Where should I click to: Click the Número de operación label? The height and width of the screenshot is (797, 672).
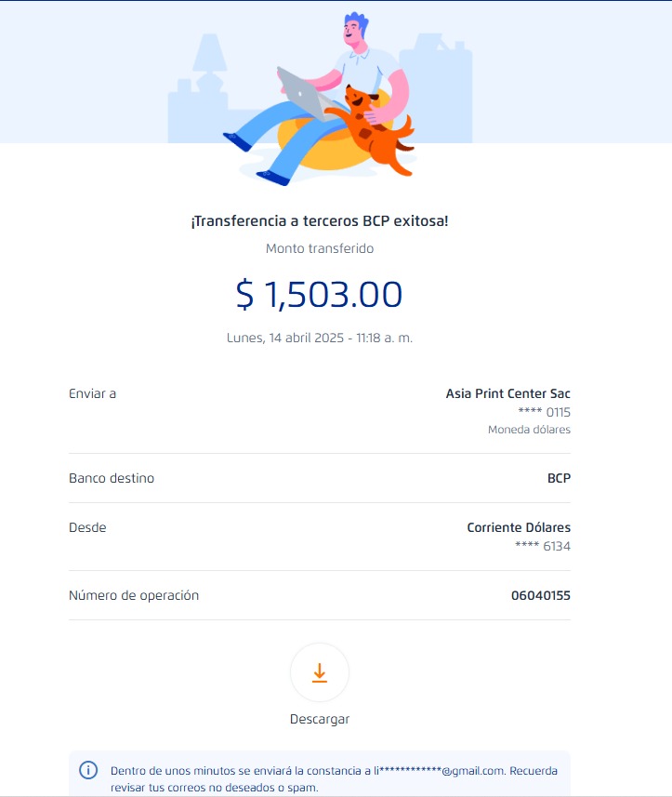(x=134, y=595)
